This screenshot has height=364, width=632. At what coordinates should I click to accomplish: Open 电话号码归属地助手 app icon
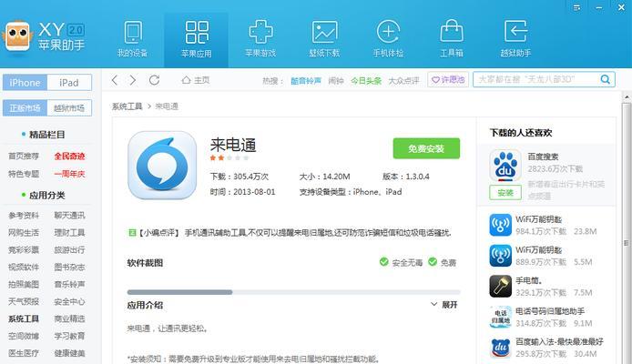(500, 317)
